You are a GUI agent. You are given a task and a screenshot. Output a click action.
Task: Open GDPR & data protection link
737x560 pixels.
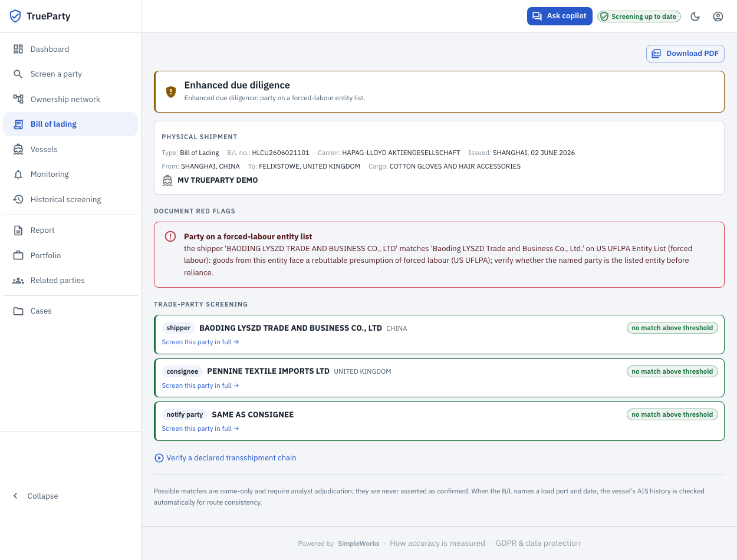pyautogui.click(x=538, y=543)
